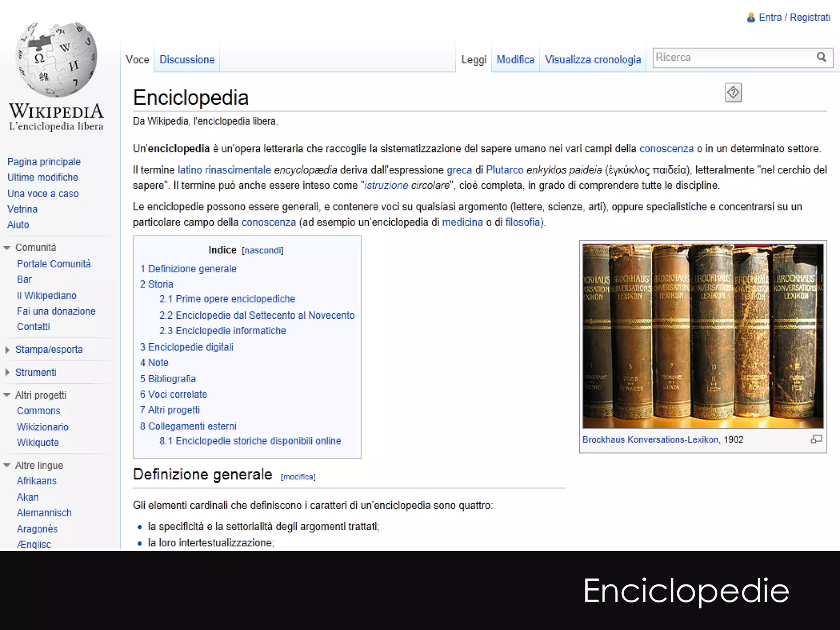Open the istruzione link

tap(386, 185)
